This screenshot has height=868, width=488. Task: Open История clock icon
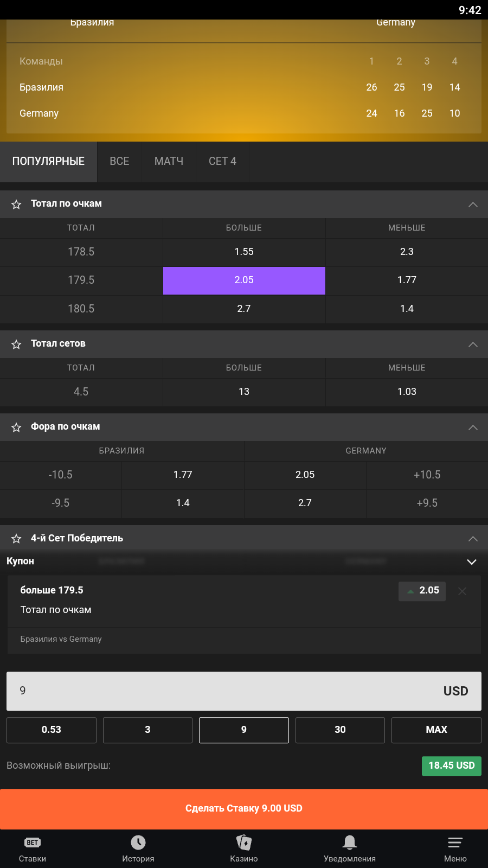pyautogui.click(x=138, y=843)
